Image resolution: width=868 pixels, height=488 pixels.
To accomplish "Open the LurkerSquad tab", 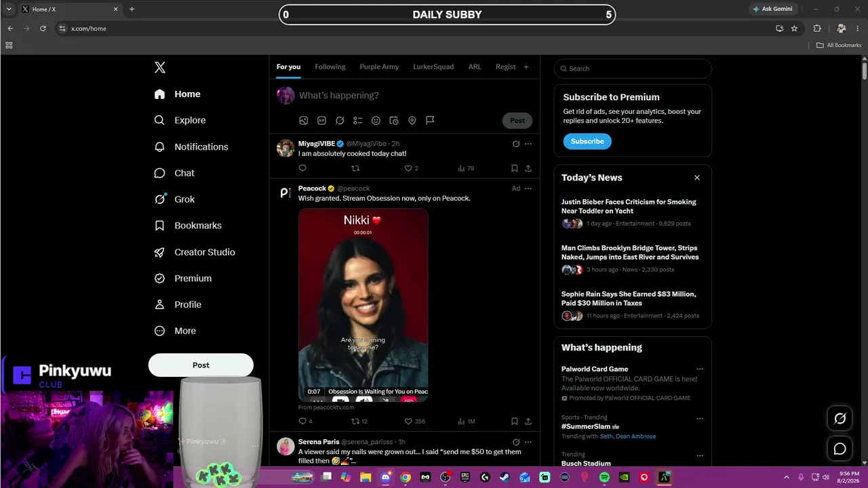I will (x=433, y=67).
